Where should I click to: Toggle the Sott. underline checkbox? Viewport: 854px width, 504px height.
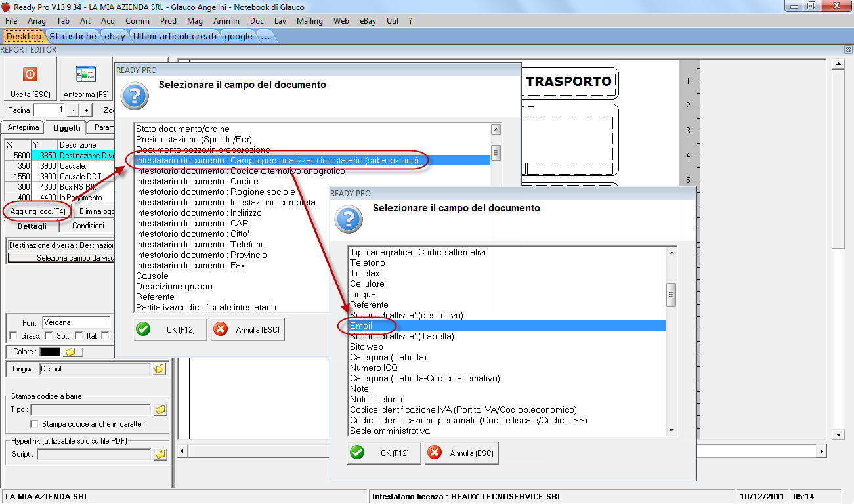click(x=49, y=336)
